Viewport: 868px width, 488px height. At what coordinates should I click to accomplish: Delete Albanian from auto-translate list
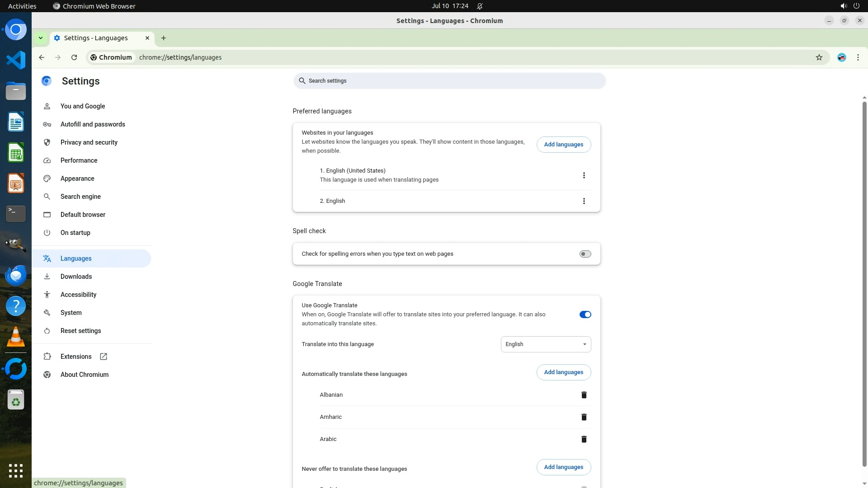click(584, 395)
